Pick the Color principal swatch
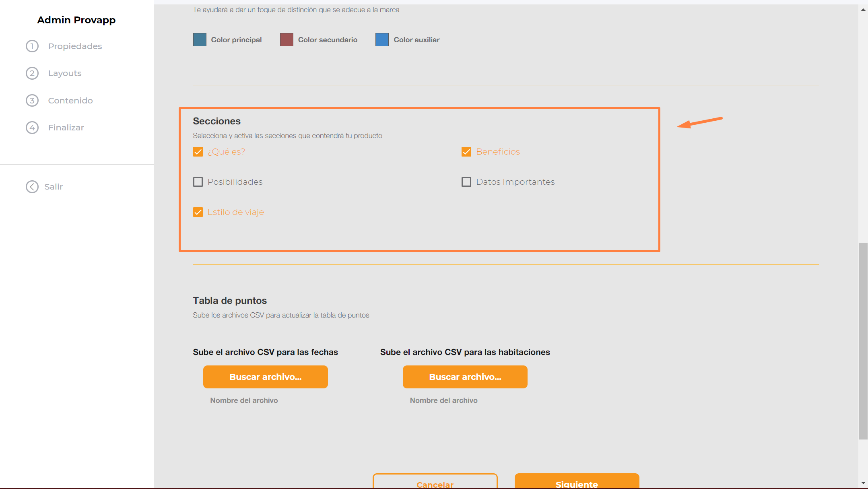The width and height of the screenshot is (868, 489). tap(200, 40)
